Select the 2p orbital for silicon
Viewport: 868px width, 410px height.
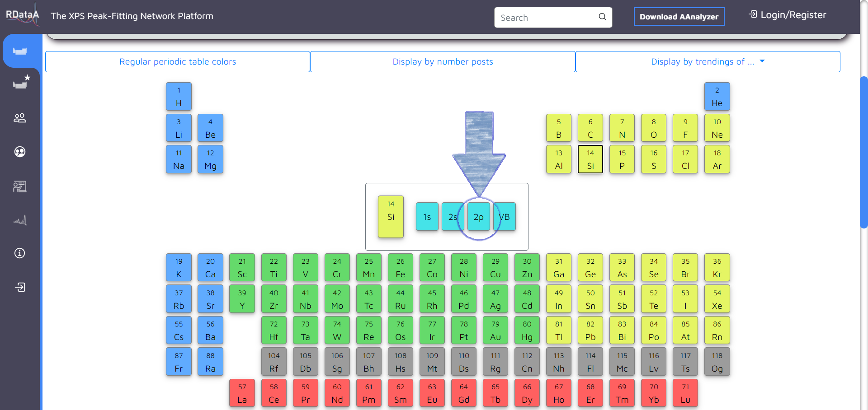click(478, 217)
